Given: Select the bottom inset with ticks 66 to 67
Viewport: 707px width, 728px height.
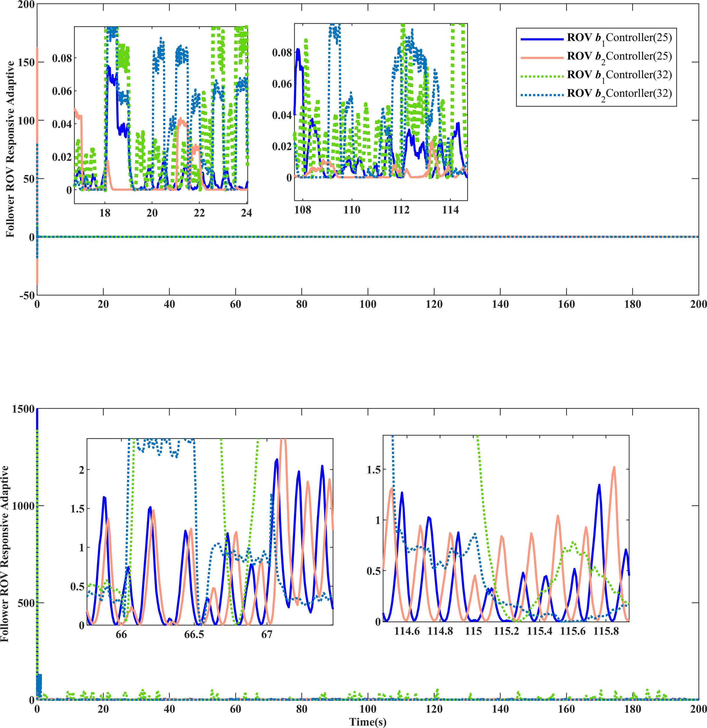Looking at the screenshot, I should coord(210,531).
